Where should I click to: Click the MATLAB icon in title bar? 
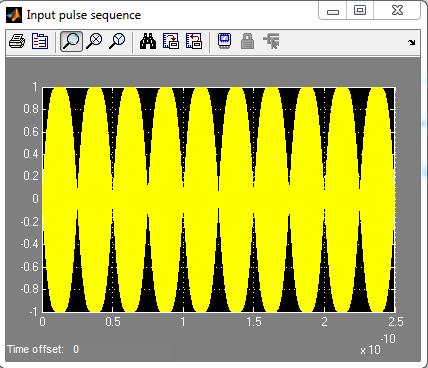pyautogui.click(x=14, y=15)
